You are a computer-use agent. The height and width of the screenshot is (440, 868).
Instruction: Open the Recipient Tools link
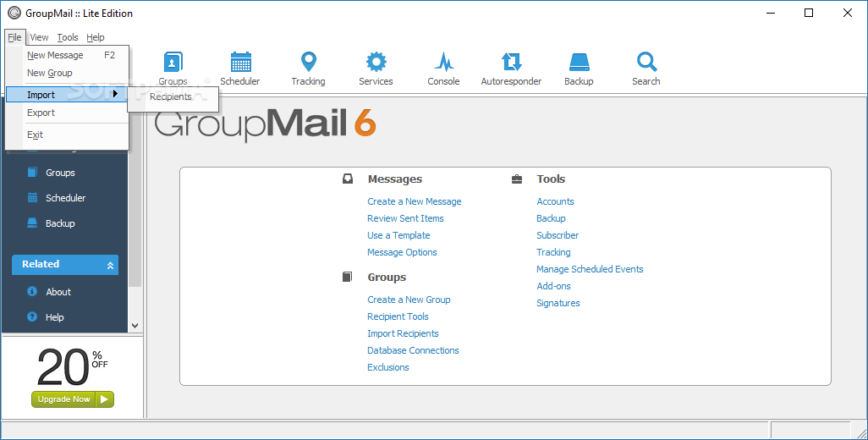pyautogui.click(x=398, y=316)
